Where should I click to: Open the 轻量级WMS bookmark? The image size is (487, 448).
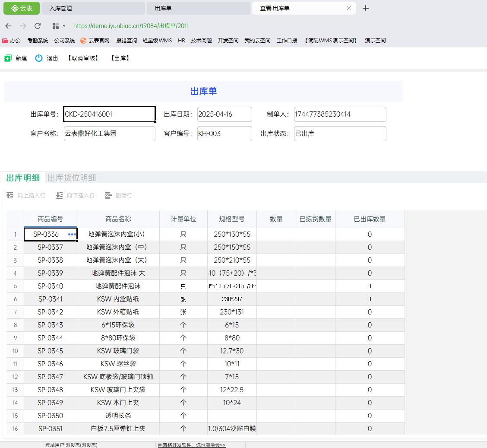coord(157,41)
